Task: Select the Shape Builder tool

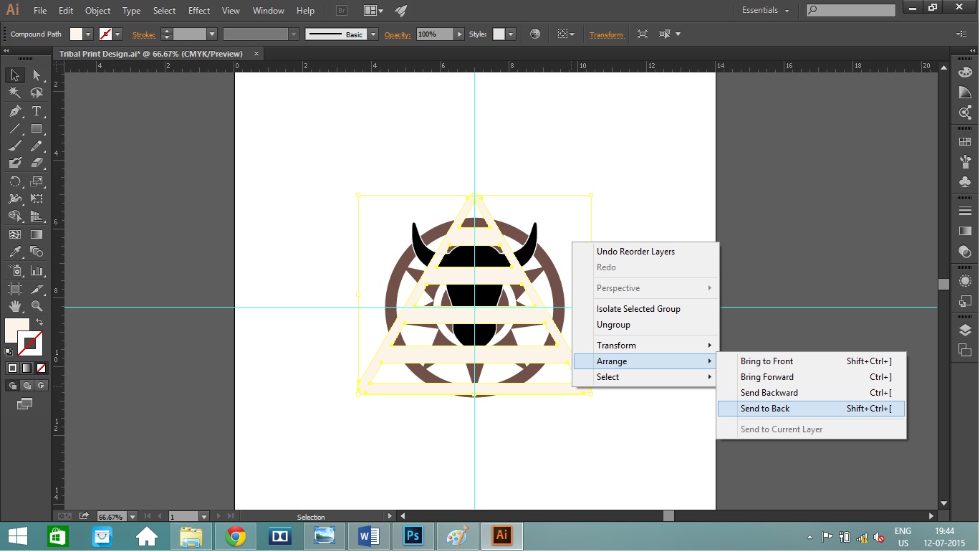Action: (15, 216)
